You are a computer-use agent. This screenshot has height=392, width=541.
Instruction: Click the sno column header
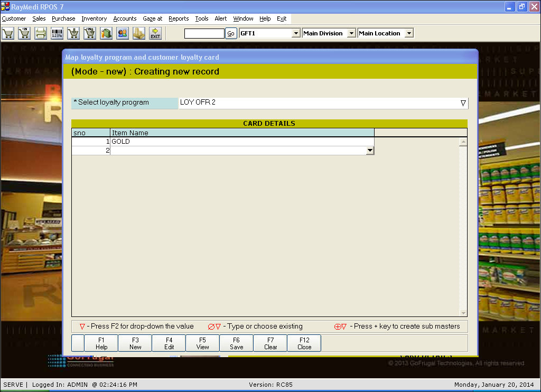[x=91, y=133]
